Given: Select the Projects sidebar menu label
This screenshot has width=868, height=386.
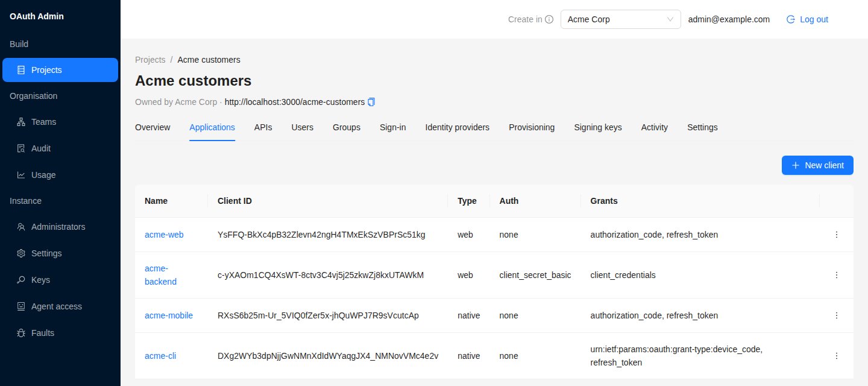Looking at the screenshot, I should tap(46, 70).
